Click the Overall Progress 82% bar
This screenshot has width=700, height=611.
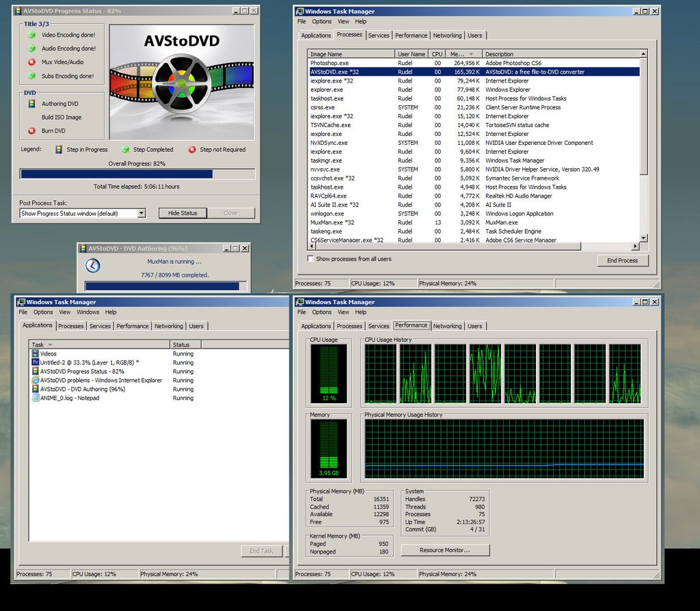137,174
